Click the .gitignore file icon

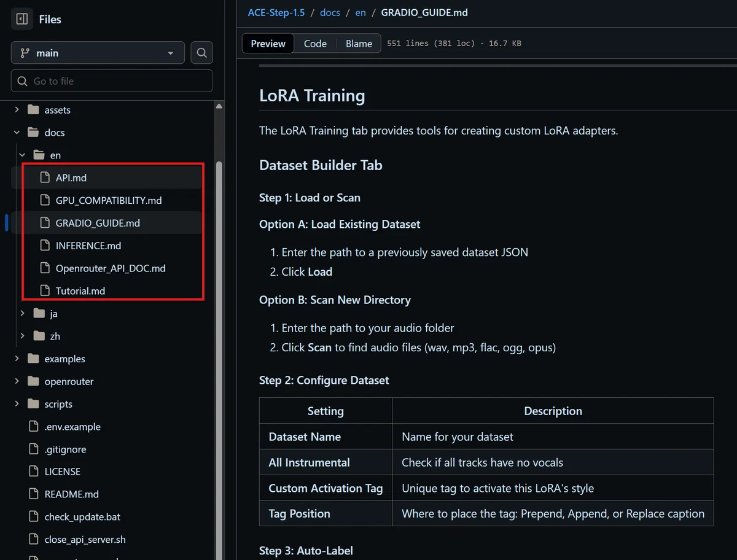[x=33, y=449]
